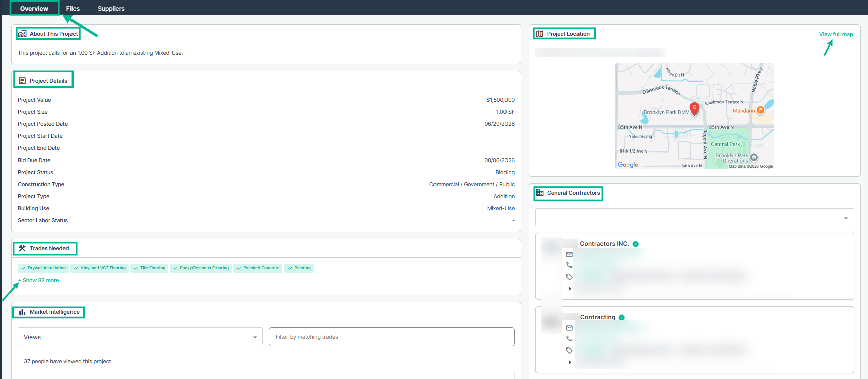The image size is (868, 379).
Task: Switch to the Files tab
Action: pos(73,8)
